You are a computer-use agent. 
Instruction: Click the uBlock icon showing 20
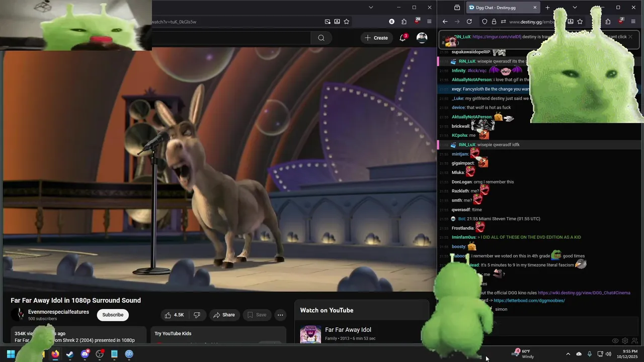point(417,22)
